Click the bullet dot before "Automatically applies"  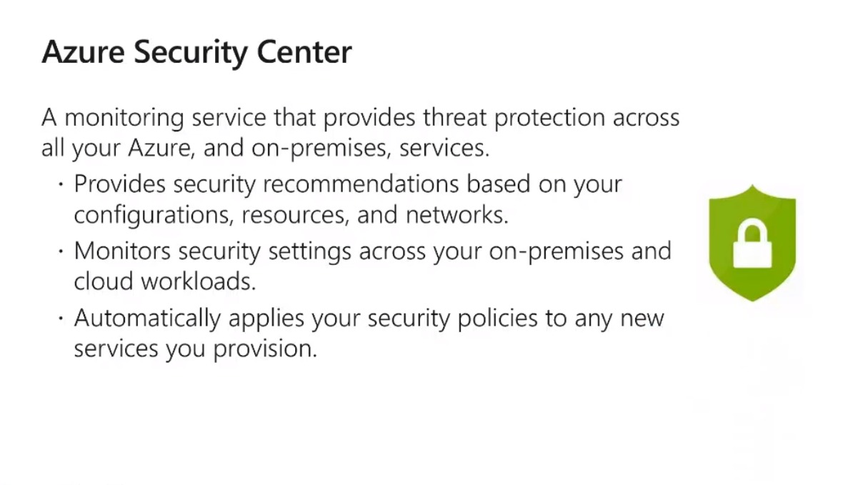point(61,319)
